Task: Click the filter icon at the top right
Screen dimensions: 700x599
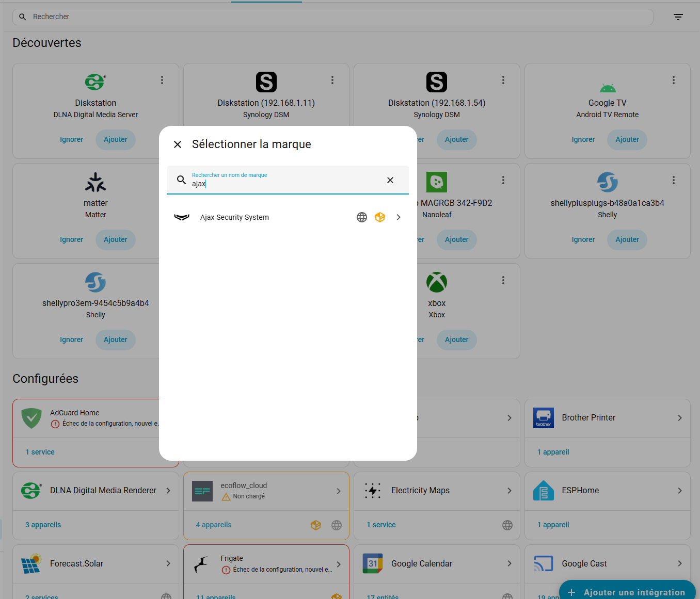Action: click(x=678, y=17)
